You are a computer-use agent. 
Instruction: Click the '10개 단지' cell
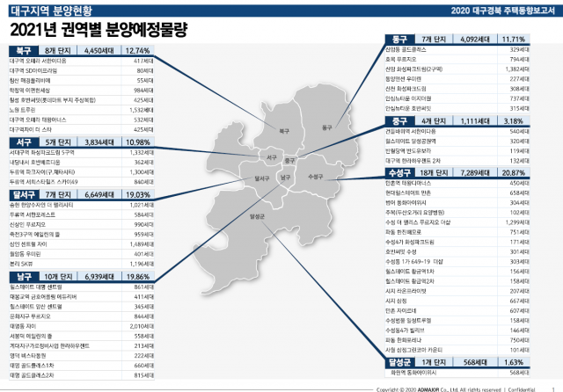pos(58,277)
